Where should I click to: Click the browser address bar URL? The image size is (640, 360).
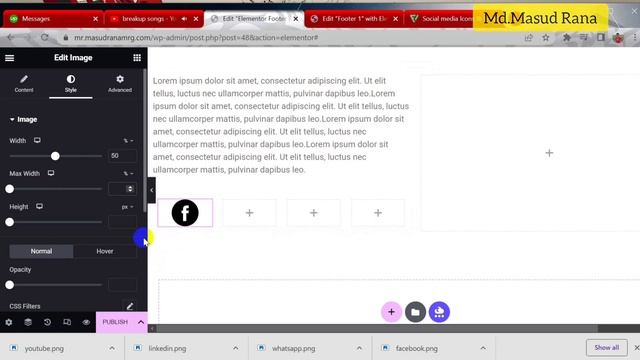tap(196, 38)
